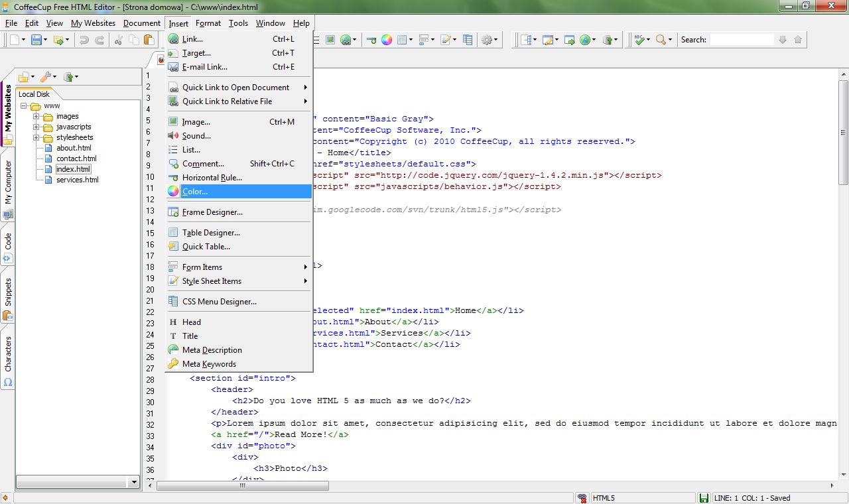Expand the stylesheets folder in tree
Screen dimensions: 849x504
36,138
